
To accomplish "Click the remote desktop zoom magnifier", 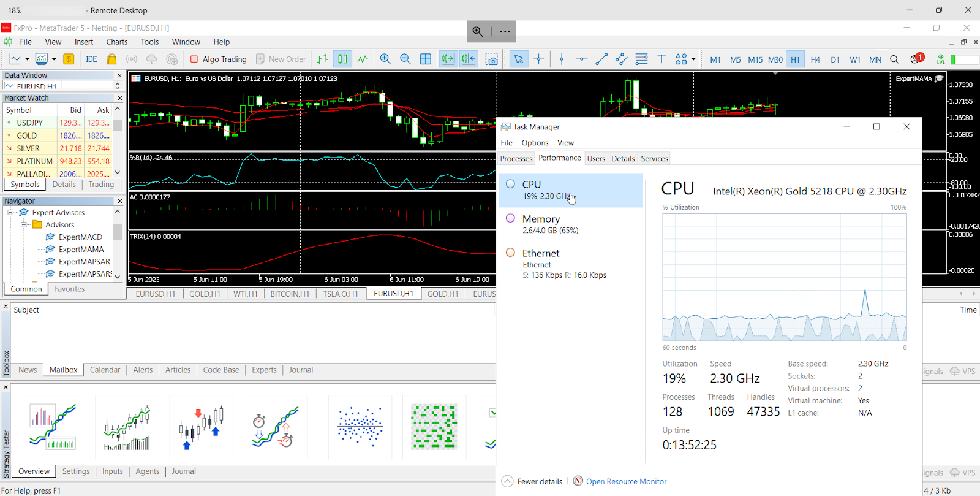I will [x=478, y=31].
